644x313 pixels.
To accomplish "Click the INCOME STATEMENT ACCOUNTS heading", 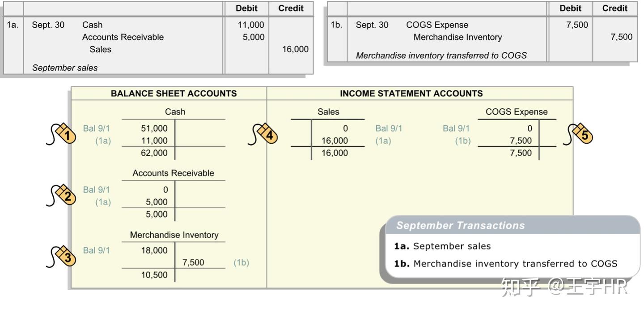I will click(x=411, y=94).
